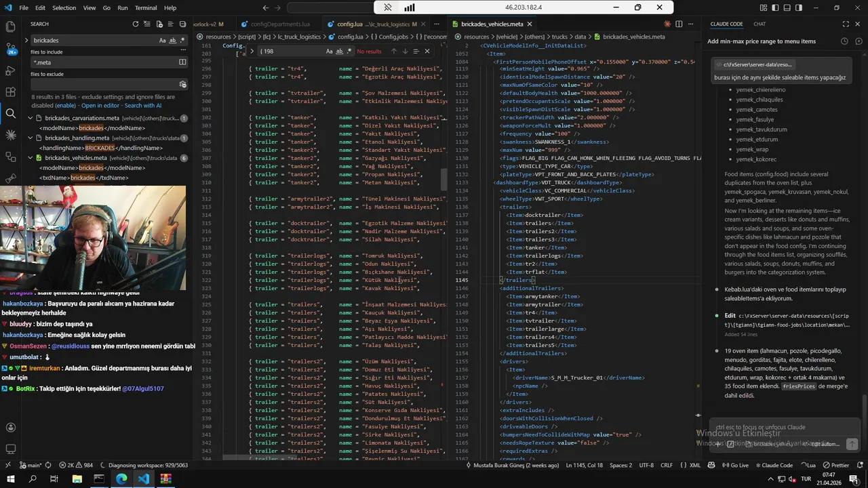Click the Open in editor link
This screenshot has height=488, width=868.
coord(100,106)
